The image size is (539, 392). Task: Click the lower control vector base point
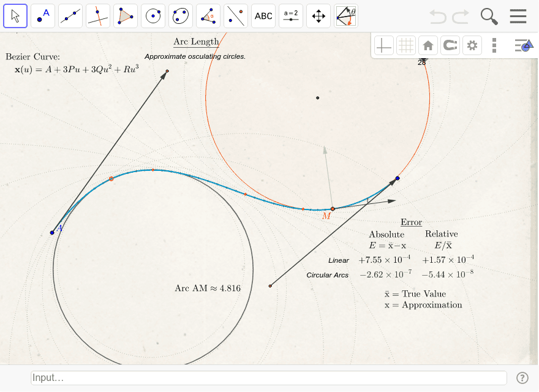[270, 286]
